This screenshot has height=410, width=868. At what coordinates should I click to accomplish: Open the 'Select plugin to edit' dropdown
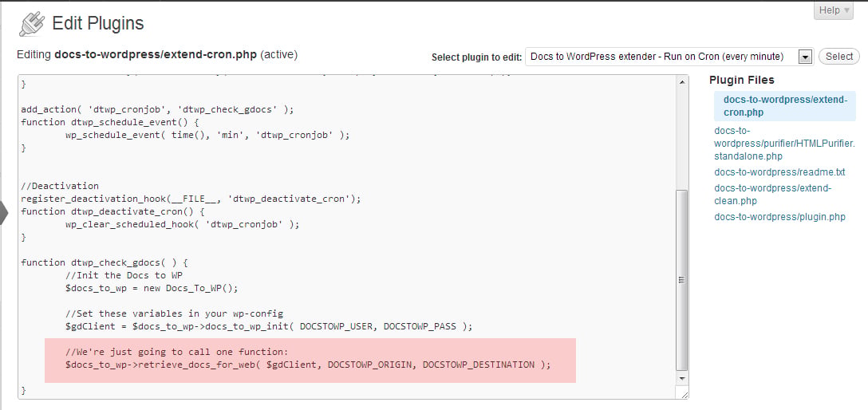(x=669, y=57)
